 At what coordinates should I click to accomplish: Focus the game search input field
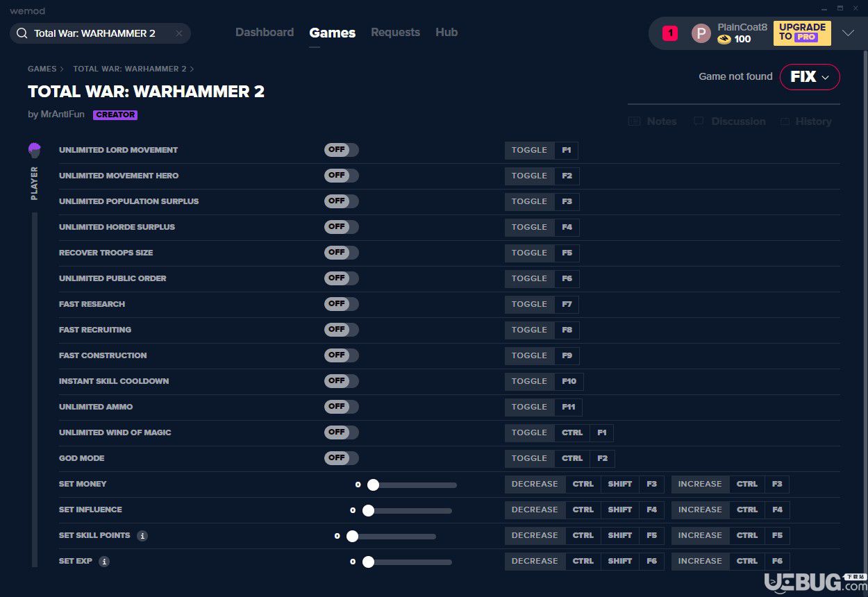(x=100, y=33)
